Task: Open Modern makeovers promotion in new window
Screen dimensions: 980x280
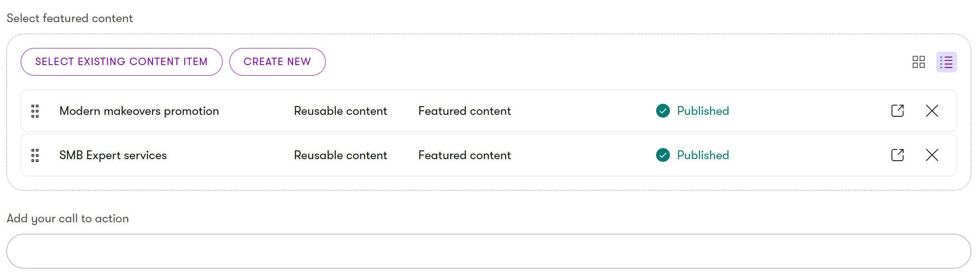Action: tap(897, 111)
